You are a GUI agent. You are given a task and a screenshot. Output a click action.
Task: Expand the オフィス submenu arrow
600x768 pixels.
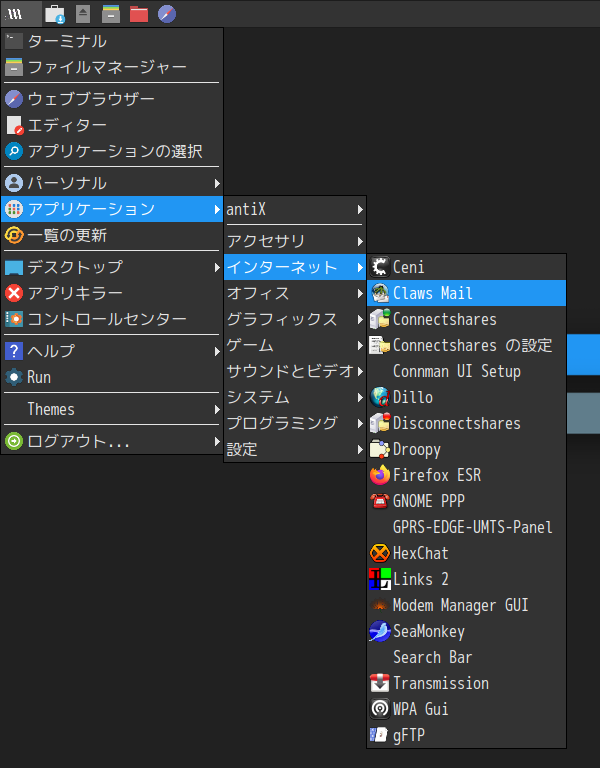tap(360, 293)
